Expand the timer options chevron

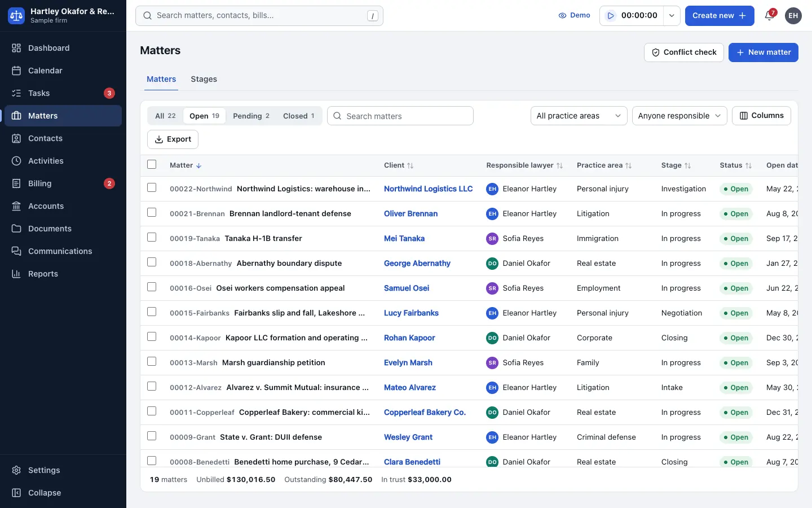pyautogui.click(x=672, y=16)
